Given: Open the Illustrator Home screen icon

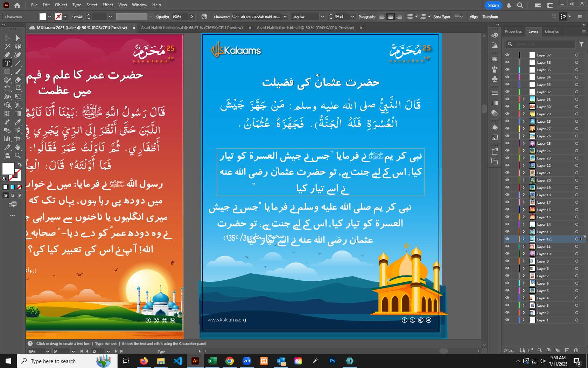Looking at the screenshot, I should (17, 5).
